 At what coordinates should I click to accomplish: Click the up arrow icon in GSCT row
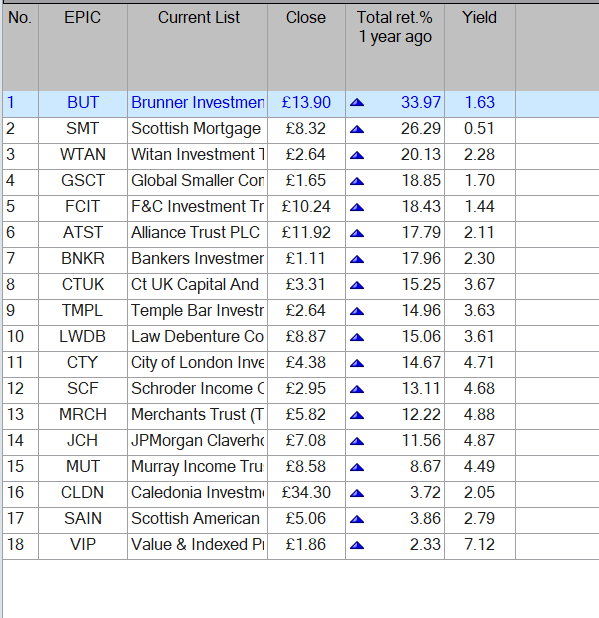pyautogui.click(x=357, y=181)
